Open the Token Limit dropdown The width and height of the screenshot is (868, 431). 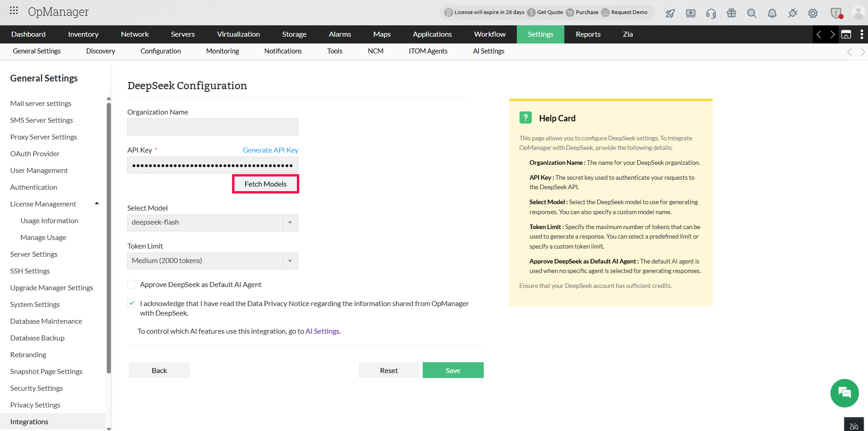coord(213,261)
